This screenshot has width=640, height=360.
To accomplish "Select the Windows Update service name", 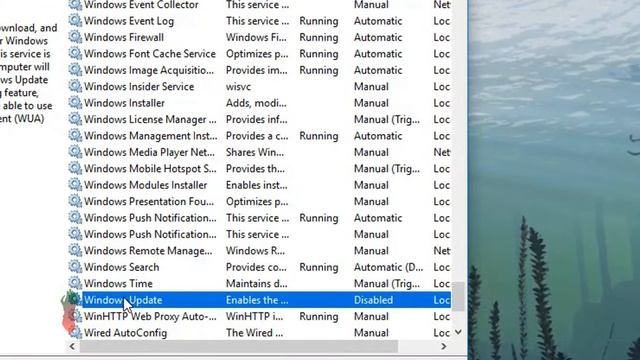I will (x=123, y=300).
